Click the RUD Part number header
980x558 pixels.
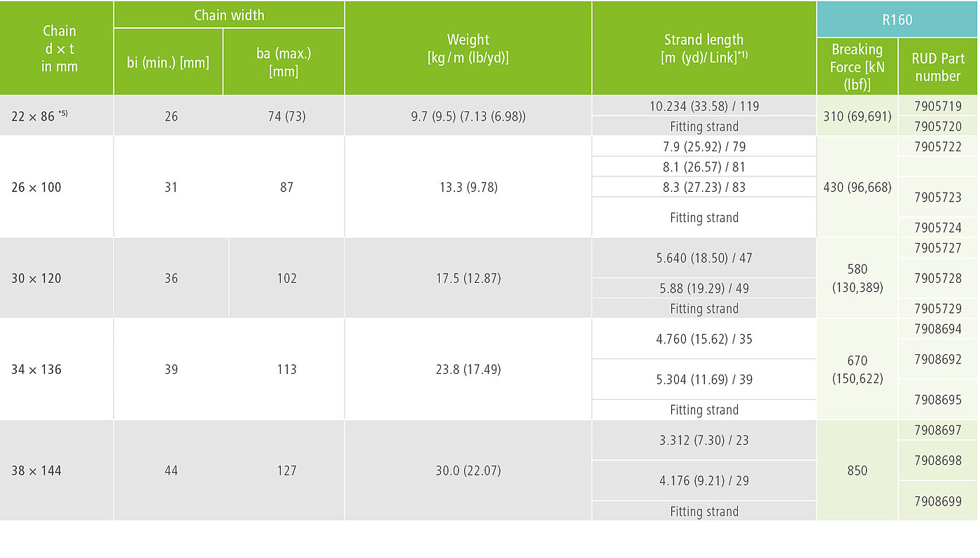tap(938, 67)
